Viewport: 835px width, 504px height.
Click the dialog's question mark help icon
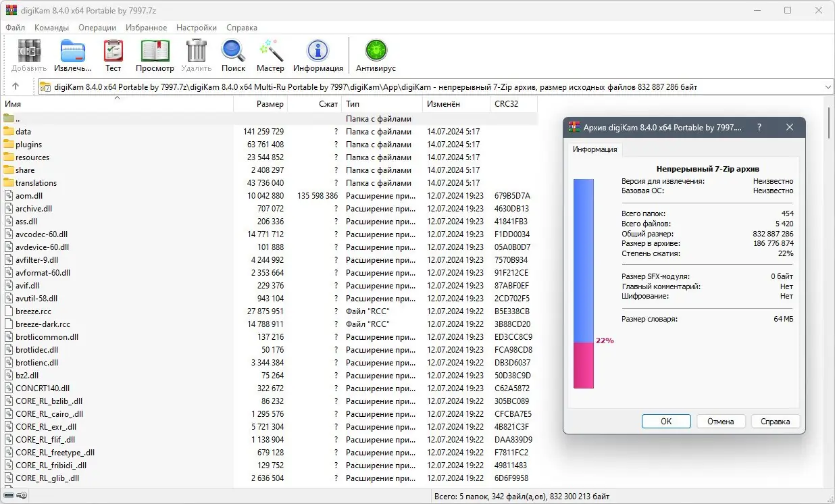coord(759,127)
